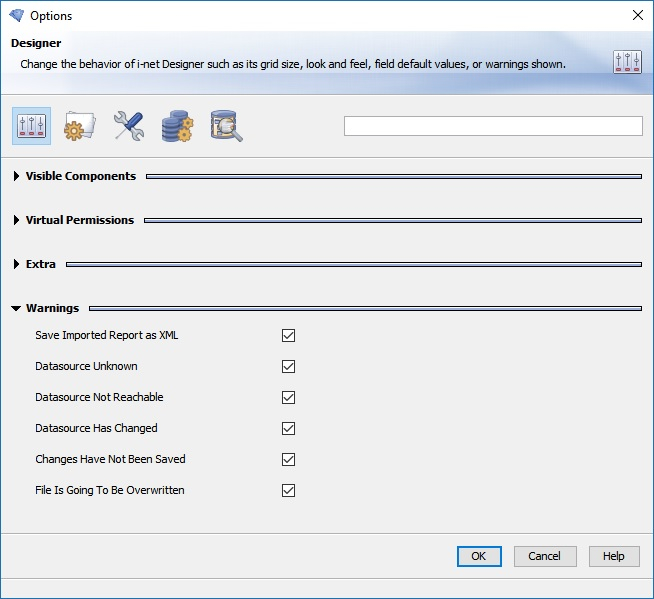Select the Designer sliders category icon

pyautogui.click(x=32, y=126)
